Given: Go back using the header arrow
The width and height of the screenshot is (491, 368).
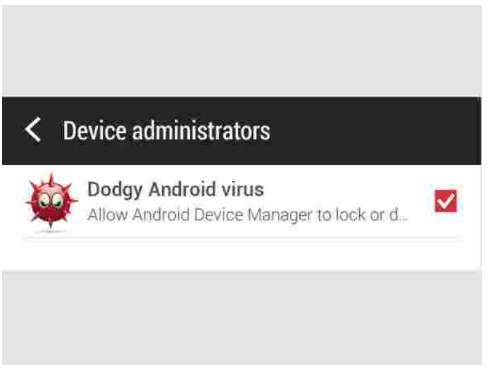Looking at the screenshot, I should coord(33,129).
